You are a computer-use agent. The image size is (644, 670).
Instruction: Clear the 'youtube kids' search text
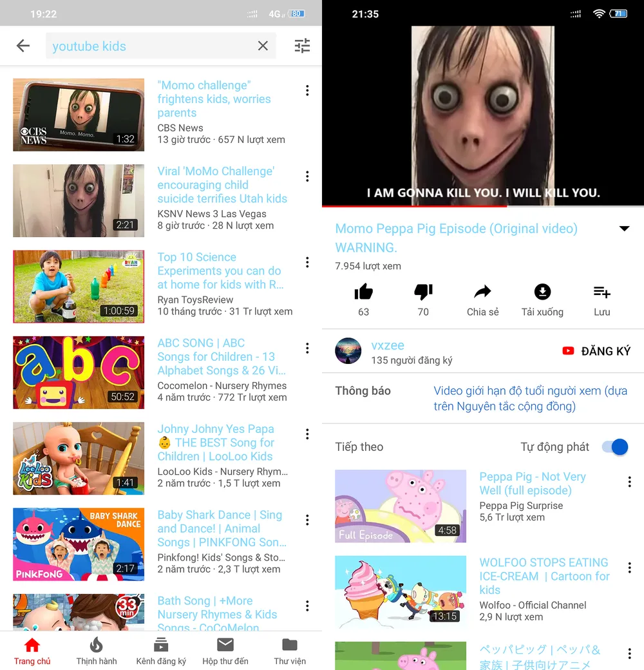coord(263,46)
